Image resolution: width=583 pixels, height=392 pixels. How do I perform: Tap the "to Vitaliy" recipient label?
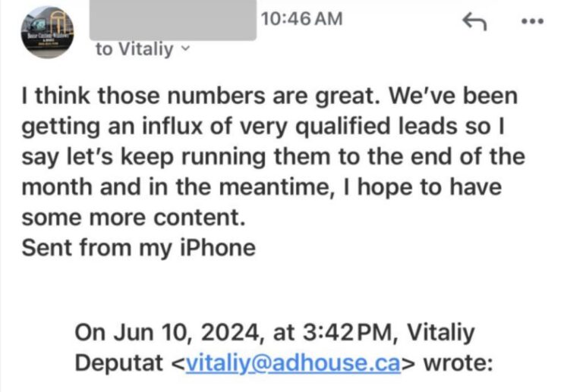tap(134, 50)
